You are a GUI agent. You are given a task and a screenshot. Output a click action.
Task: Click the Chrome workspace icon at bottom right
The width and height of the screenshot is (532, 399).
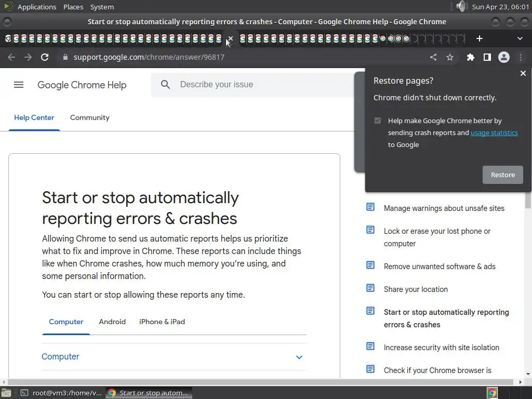point(493,393)
